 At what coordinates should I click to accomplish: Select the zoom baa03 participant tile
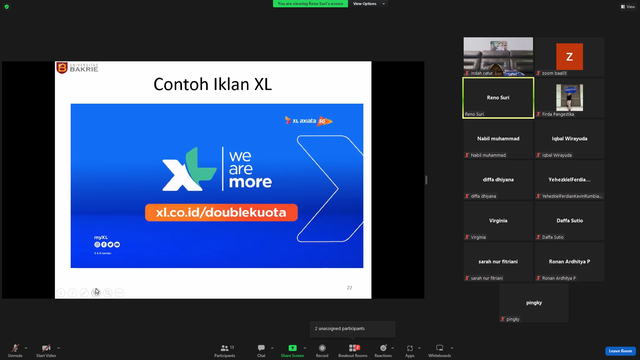pos(569,56)
